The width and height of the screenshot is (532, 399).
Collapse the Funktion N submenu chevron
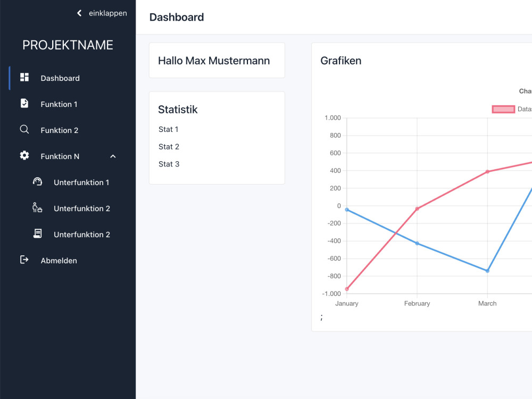[113, 156]
